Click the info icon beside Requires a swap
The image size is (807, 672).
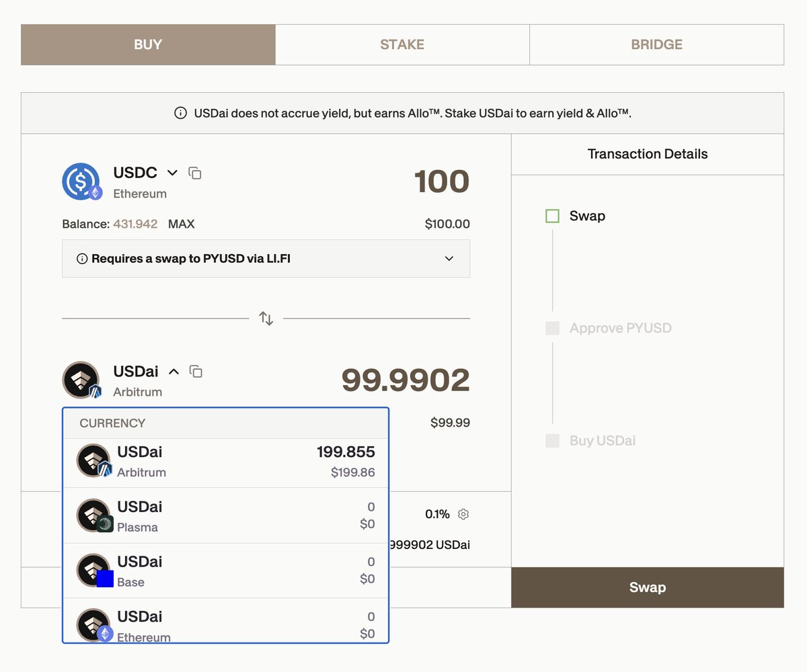click(82, 259)
